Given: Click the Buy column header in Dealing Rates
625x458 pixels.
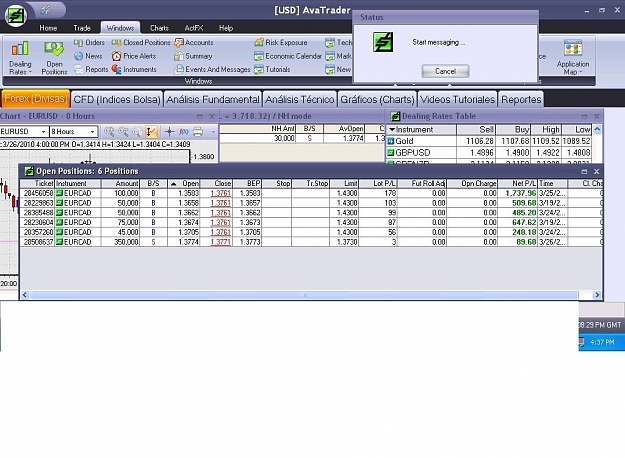Looking at the screenshot, I should point(513,130).
